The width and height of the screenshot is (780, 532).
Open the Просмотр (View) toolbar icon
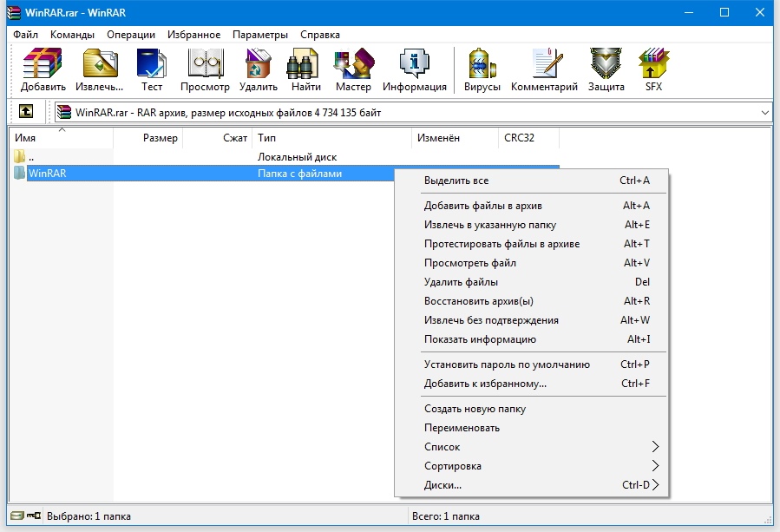(x=205, y=69)
